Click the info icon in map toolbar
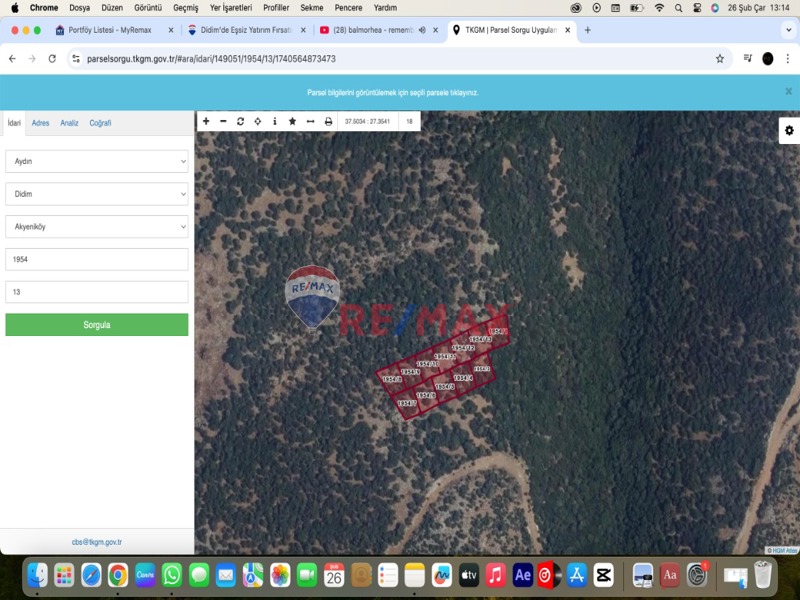The height and width of the screenshot is (600, 800). click(275, 121)
